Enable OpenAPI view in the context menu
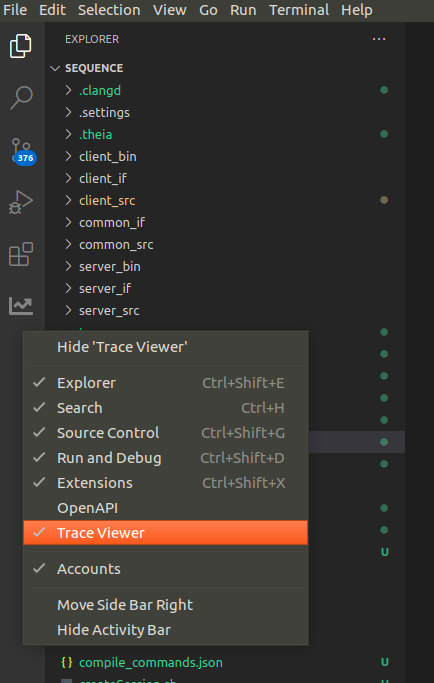This screenshot has width=434, height=683. pos(166,508)
